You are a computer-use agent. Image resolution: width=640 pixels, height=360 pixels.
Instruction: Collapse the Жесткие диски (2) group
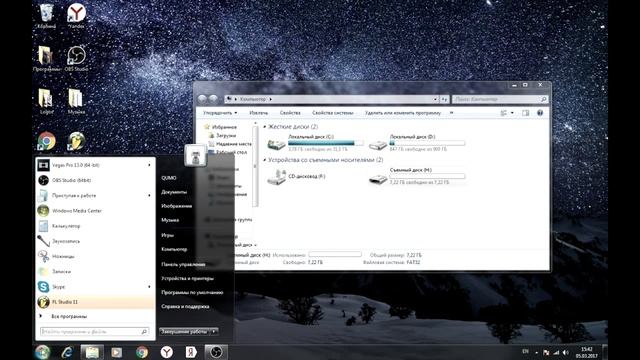(264, 127)
